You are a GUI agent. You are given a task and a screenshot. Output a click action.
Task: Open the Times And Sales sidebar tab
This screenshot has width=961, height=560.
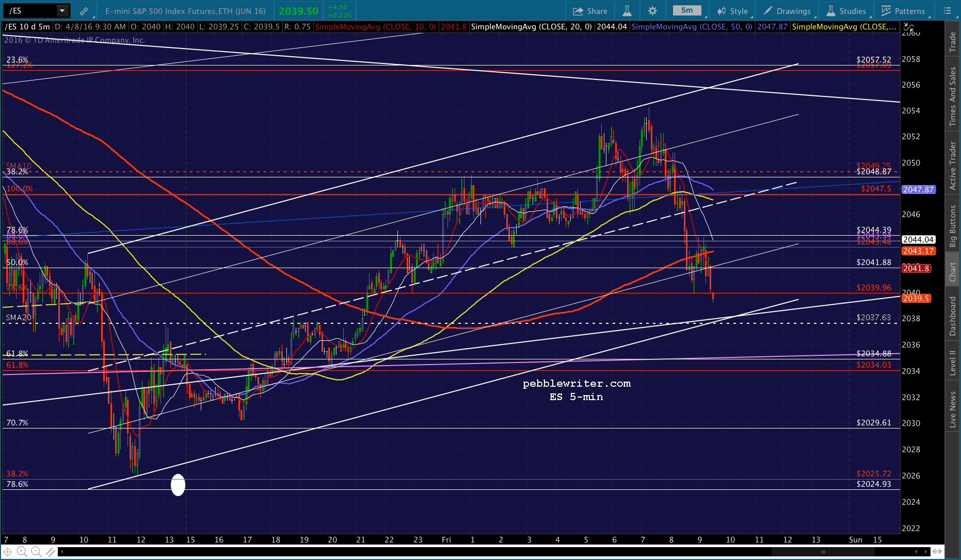pos(953,96)
